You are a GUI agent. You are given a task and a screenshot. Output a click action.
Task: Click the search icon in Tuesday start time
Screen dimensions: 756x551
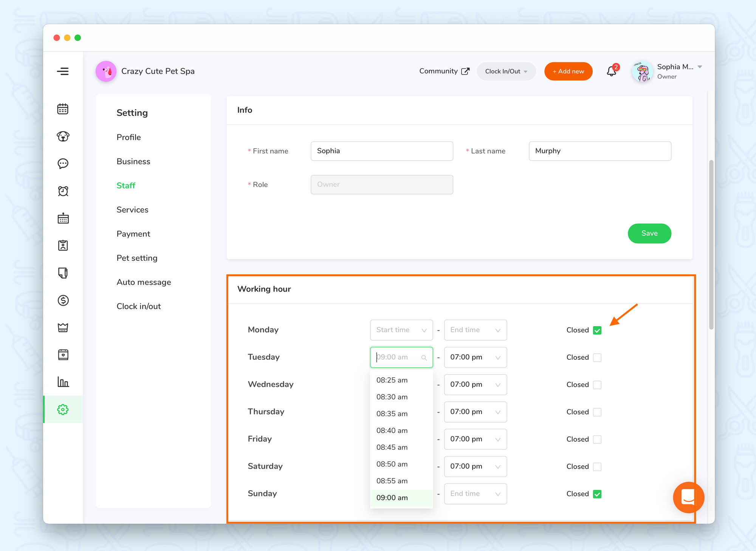pos(424,358)
